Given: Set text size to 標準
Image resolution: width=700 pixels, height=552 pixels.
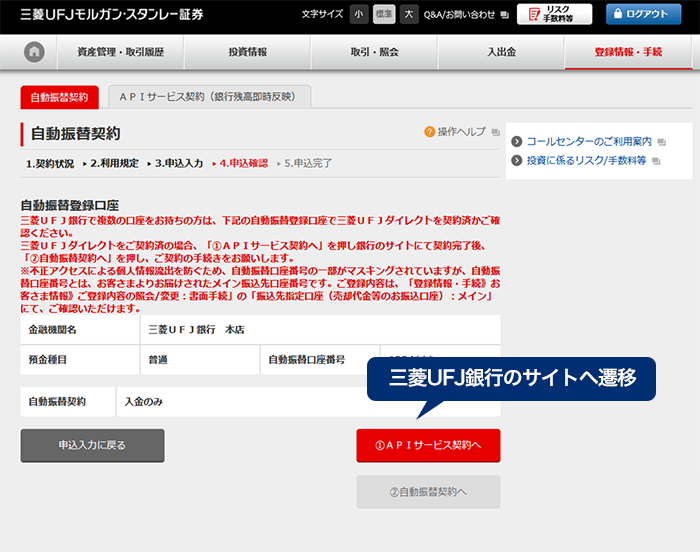Looking at the screenshot, I should [x=384, y=14].
